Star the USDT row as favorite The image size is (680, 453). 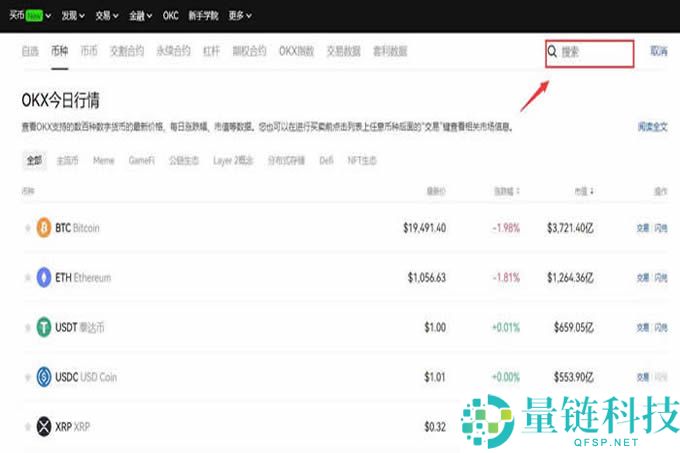[28, 328]
